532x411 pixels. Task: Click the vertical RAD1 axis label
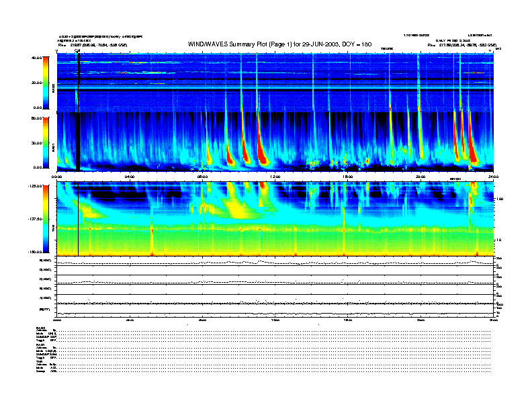pyautogui.click(x=54, y=148)
